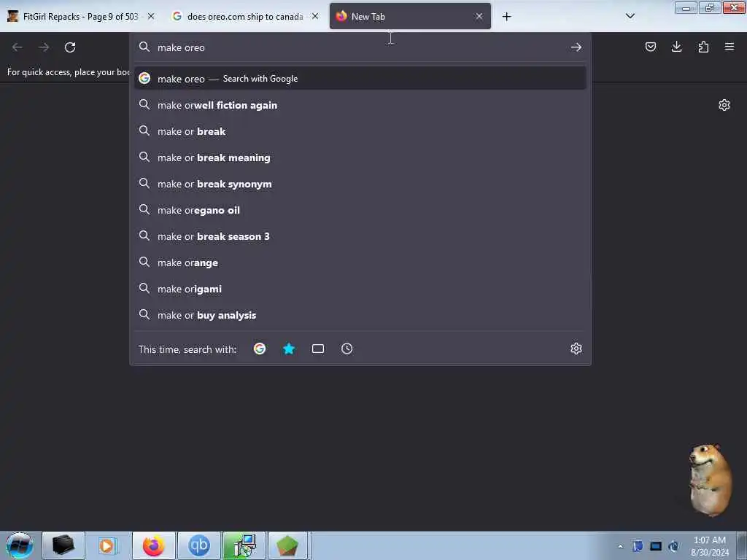Expand the list all tabs chevron

(x=630, y=16)
